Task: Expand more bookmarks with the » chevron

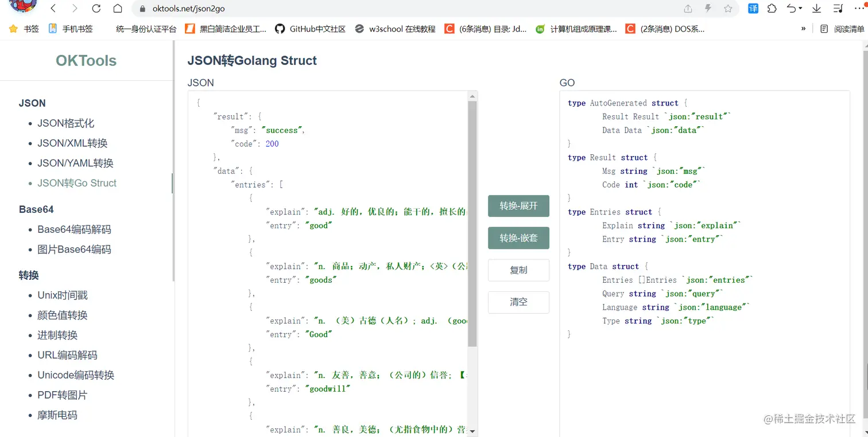Action: tap(803, 29)
